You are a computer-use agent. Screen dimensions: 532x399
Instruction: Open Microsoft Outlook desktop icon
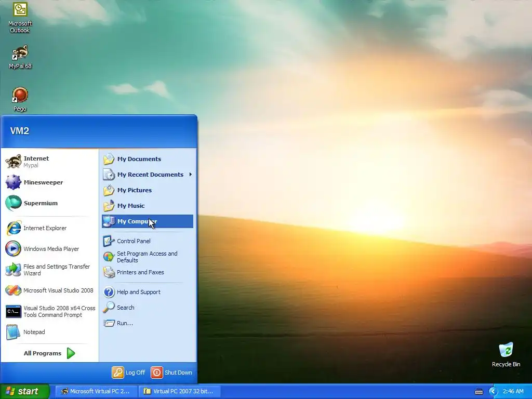[x=20, y=18]
